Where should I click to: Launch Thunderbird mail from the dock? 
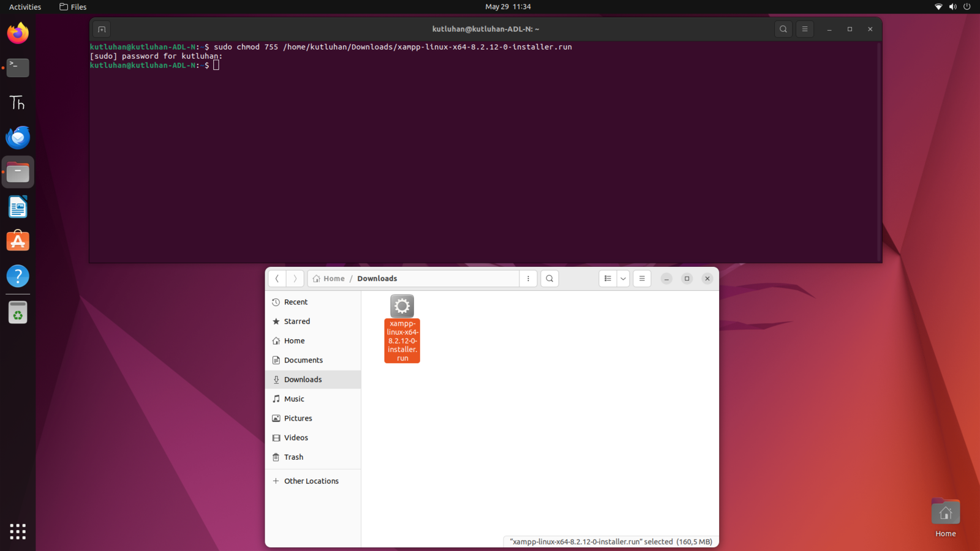tap(18, 137)
